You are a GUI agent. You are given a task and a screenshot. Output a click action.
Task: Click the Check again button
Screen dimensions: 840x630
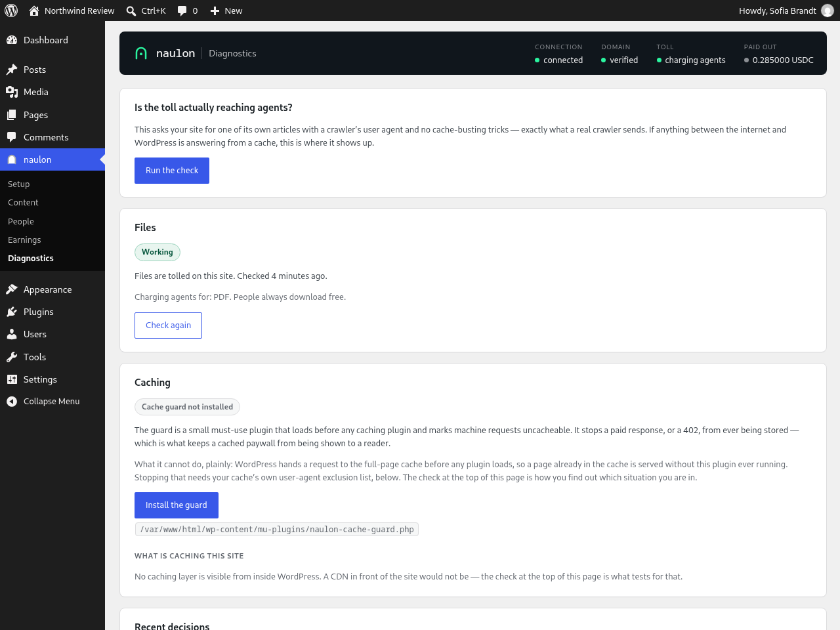pos(168,325)
